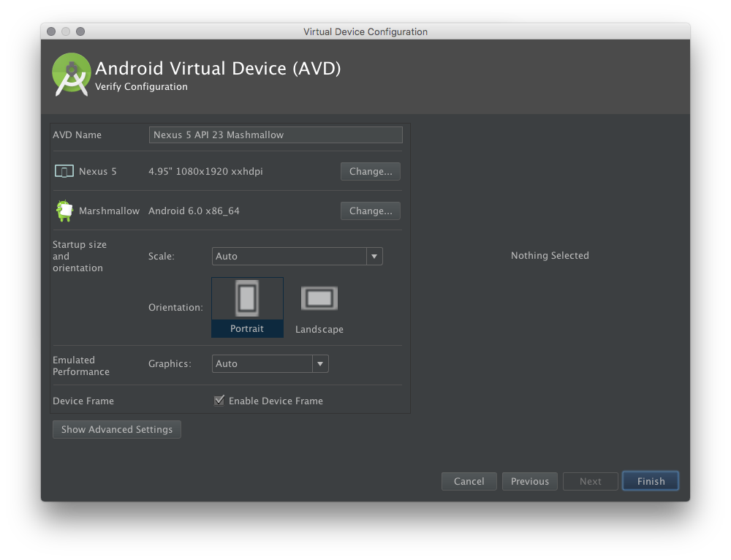The image size is (731, 560).
Task: Click the Nexus 5 device icon
Action: coord(64,172)
